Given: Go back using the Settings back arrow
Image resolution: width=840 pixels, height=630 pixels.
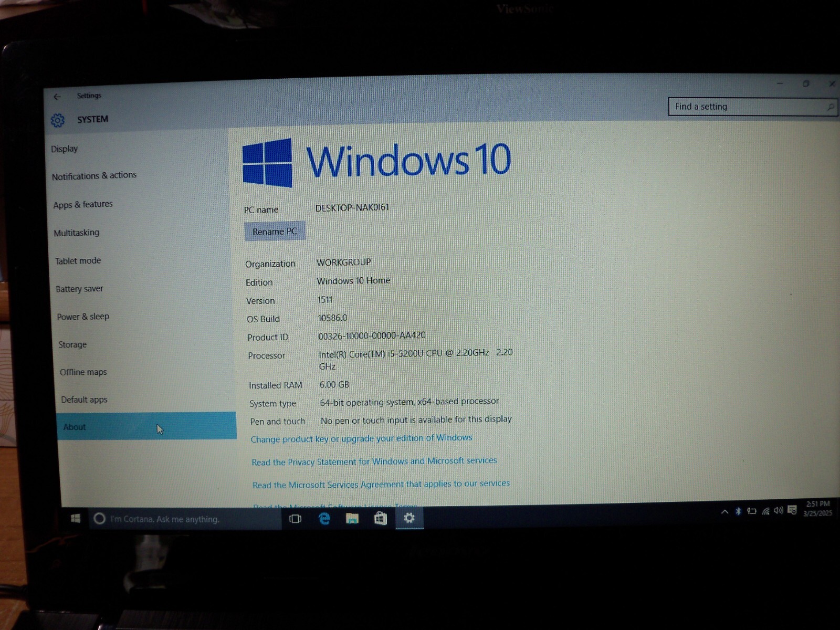Looking at the screenshot, I should (57, 97).
